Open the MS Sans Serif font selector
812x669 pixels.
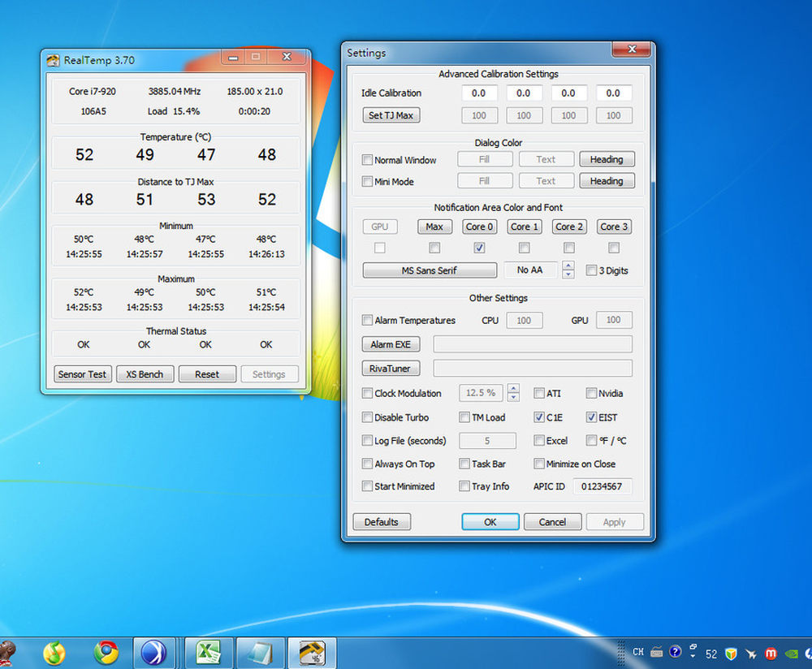[x=430, y=270]
